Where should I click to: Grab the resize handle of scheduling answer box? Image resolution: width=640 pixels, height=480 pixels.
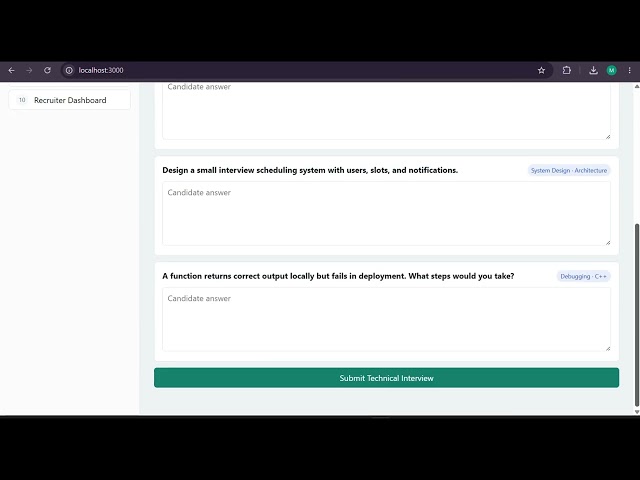click(x=608, y=242)
